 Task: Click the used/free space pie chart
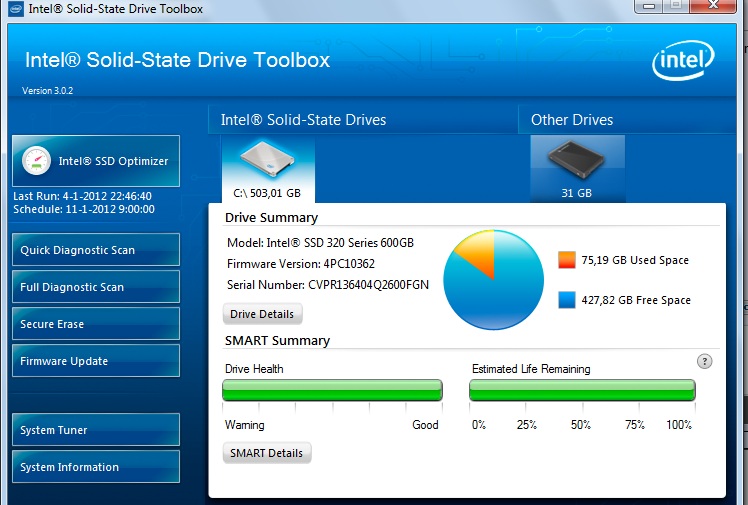(493, 280)
